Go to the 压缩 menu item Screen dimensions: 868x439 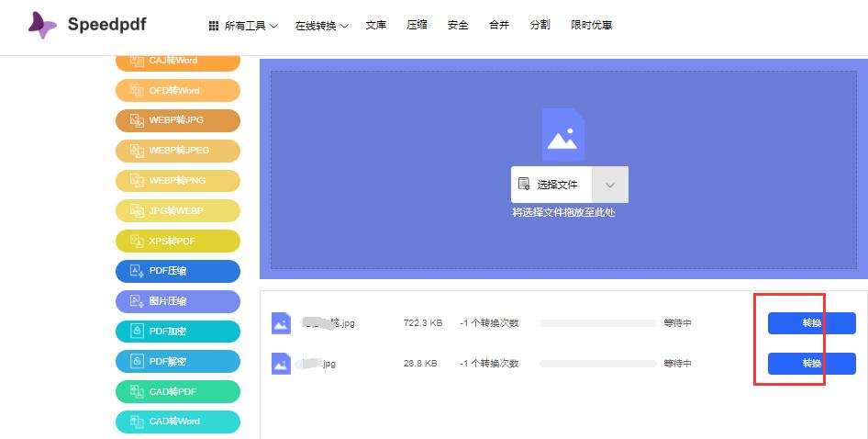pos(417,25)
